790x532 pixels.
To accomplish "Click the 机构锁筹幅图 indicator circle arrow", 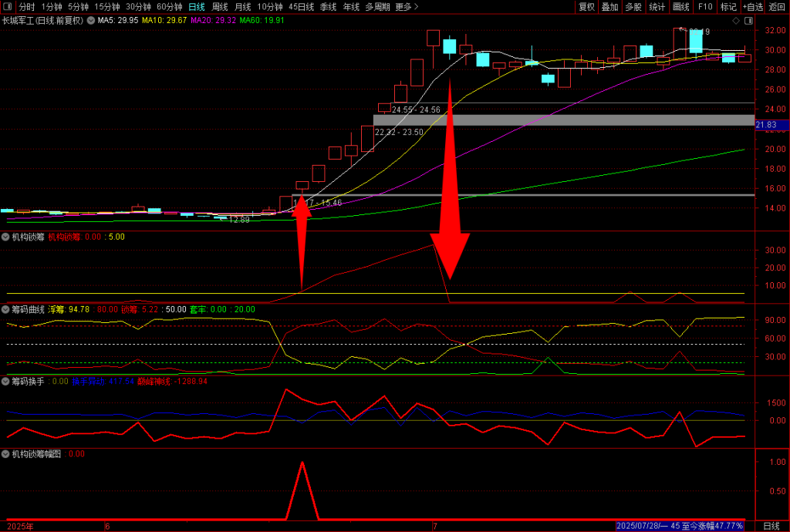I will click(x=5, y=454).
